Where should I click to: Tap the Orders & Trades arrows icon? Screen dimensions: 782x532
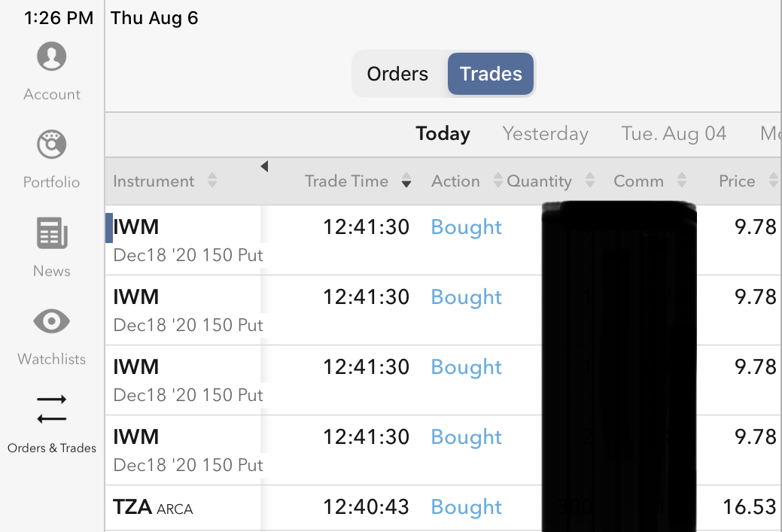(51, 409)
